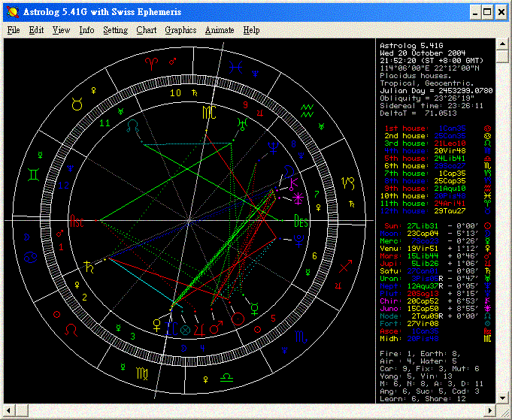
Task: Open the Chart menu
Action: click(x=147, y=30)
